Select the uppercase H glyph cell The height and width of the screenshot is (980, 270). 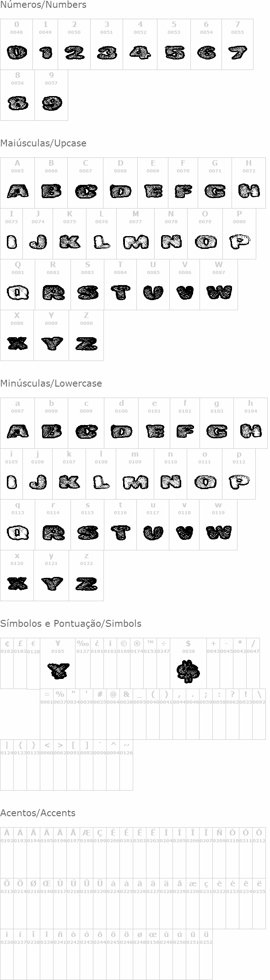tap(248, 183)
